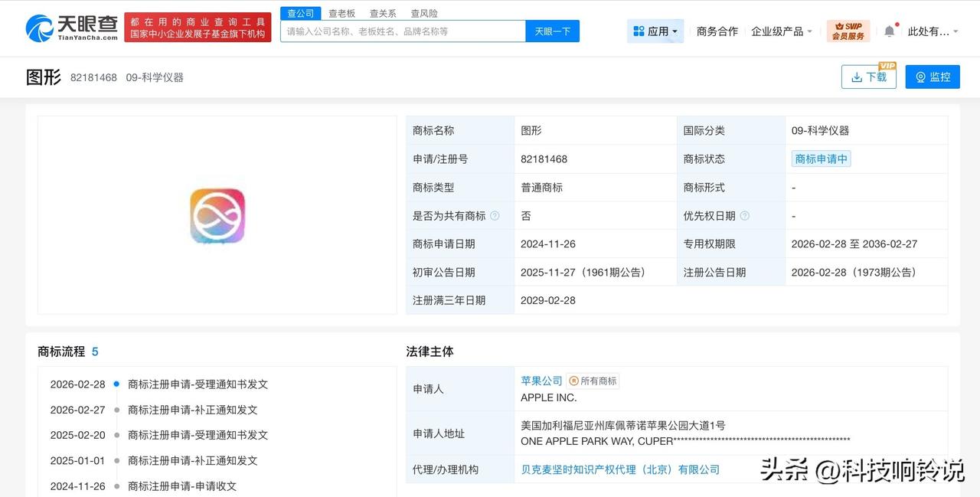Click the 天眼一下 search button
Viewport: 980px width, 497px height.
click(552, 31)
